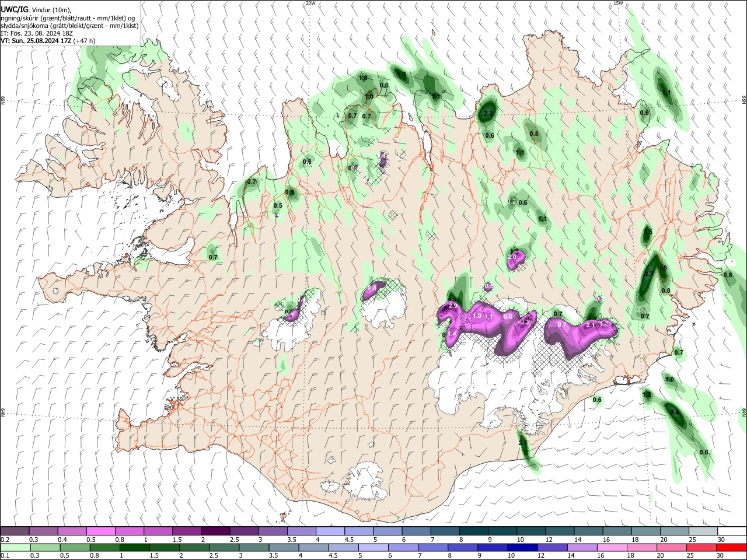Pick the darkest purple swatch labeled 2
Viewport: 747px width, 560px height.
215,531
